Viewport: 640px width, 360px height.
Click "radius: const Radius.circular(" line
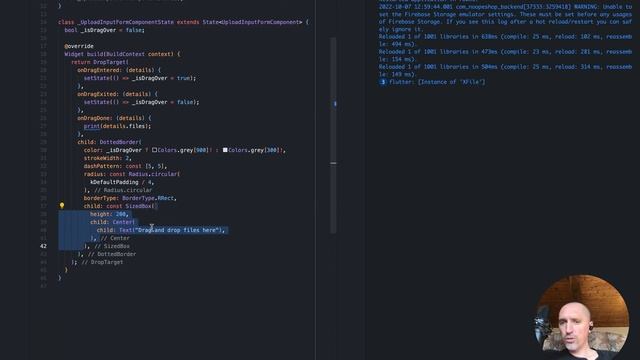click(x=132, y=174)
